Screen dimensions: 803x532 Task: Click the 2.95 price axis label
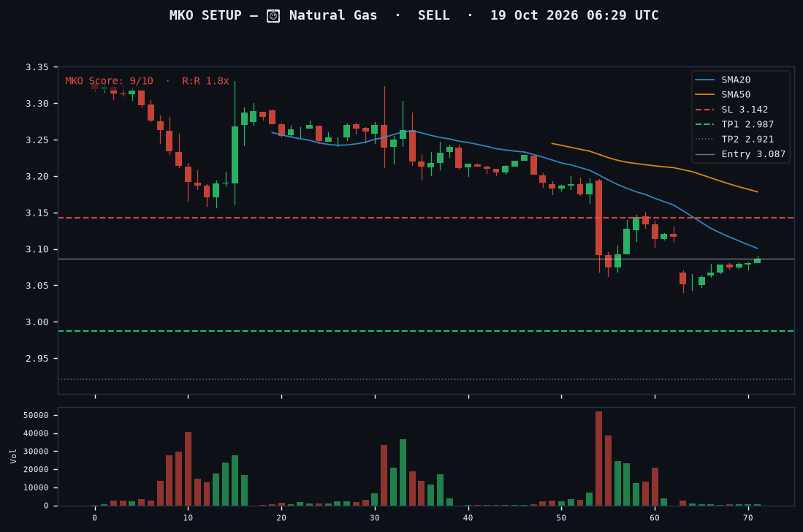coord(37,358)
